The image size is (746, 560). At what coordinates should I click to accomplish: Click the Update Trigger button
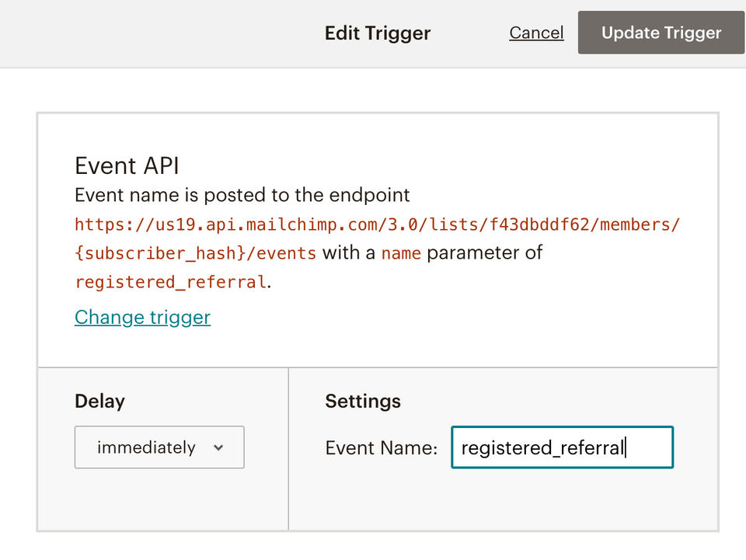661,33
